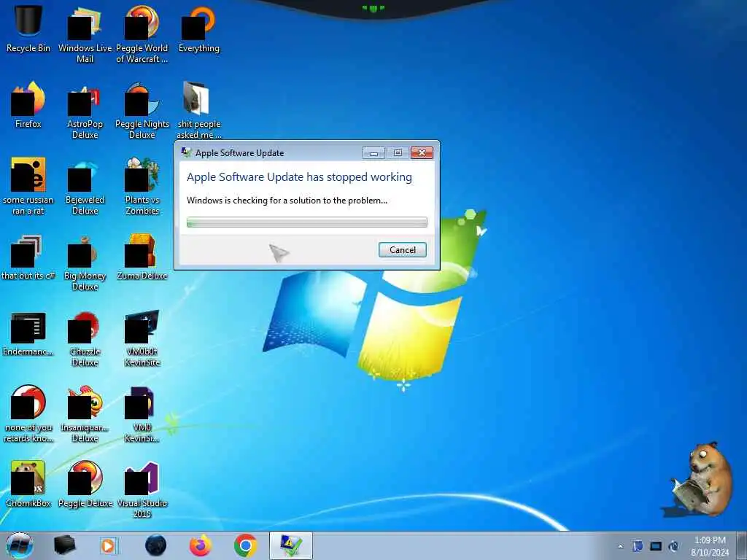747x560 pixels.
Task: Select the 'none of you' desktop icon
Action: [28, 413]
